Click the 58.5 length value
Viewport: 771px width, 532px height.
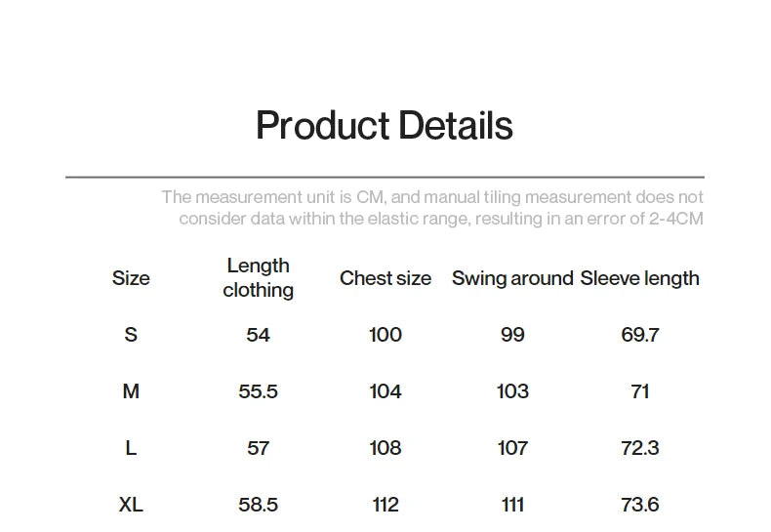pyautogui.click(x=258, y=505)
